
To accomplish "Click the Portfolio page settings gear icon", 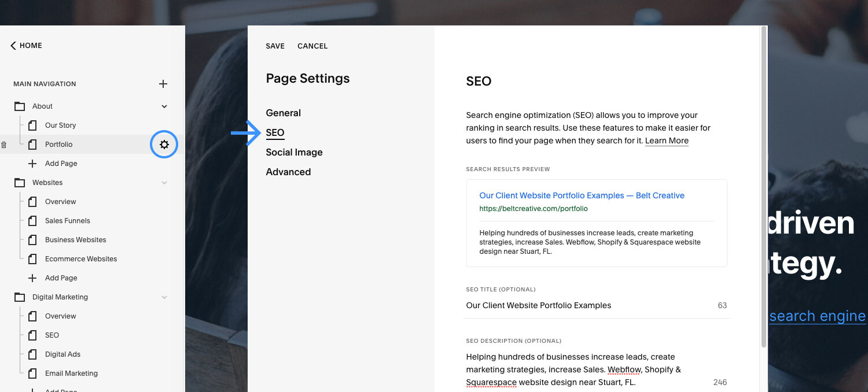I will click(164, 145).
